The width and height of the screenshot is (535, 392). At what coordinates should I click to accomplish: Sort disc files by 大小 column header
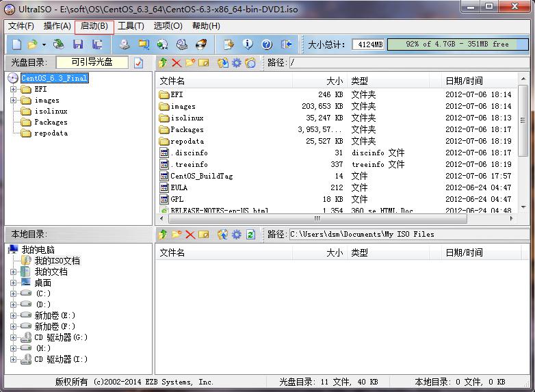click(x=319, y=81)
